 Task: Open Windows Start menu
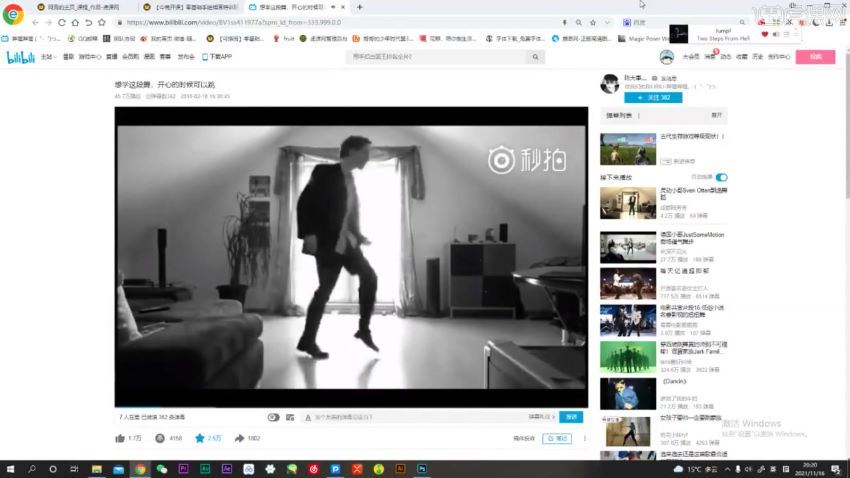[x=10, y=469]
